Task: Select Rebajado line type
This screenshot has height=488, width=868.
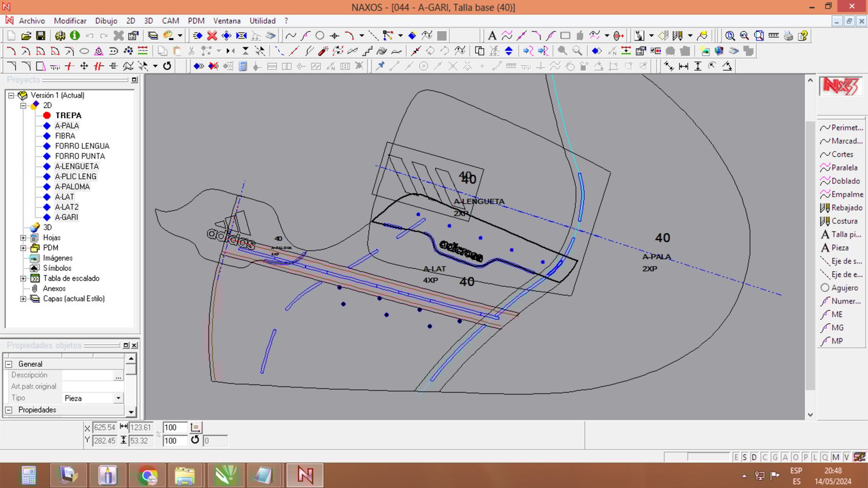Action: click(841, 208)
